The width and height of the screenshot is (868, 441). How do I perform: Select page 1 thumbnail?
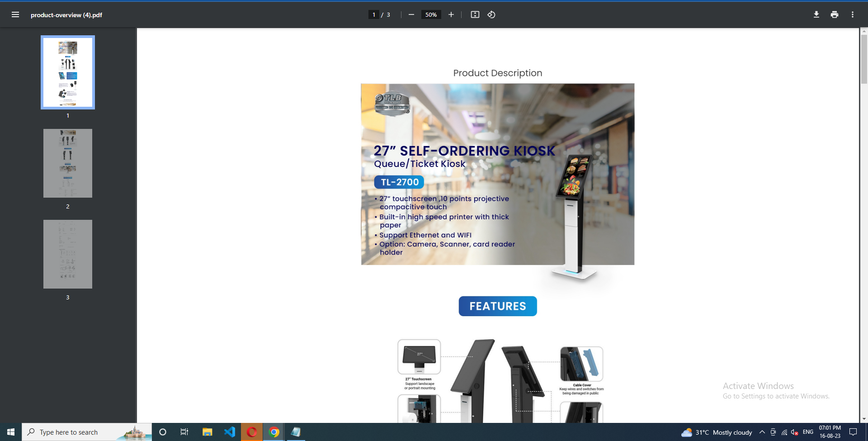[x=68, y=72]
